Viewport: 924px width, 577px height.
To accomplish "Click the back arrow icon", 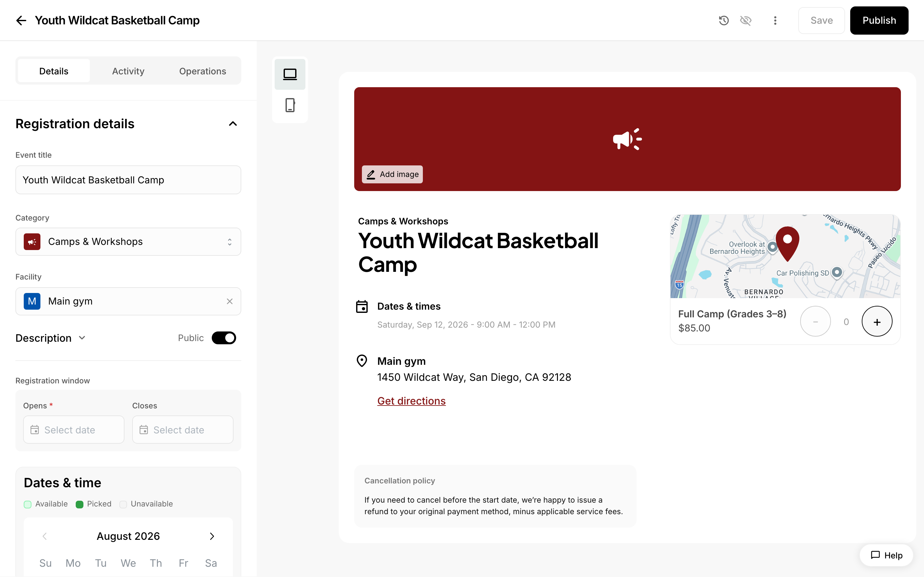I will click(21, 21).
